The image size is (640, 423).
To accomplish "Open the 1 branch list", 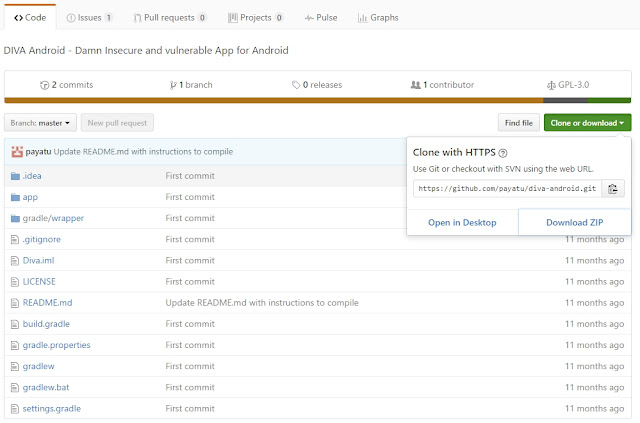I will tap(191, 85).
